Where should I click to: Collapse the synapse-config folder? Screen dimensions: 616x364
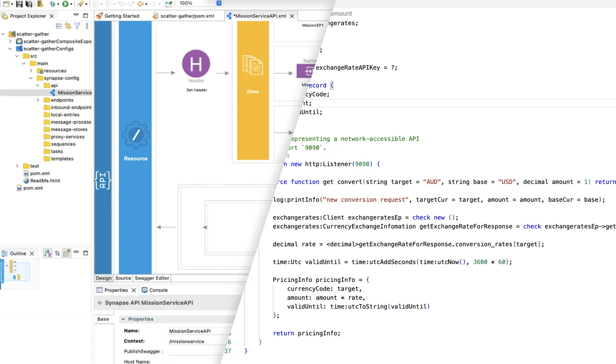31,78
